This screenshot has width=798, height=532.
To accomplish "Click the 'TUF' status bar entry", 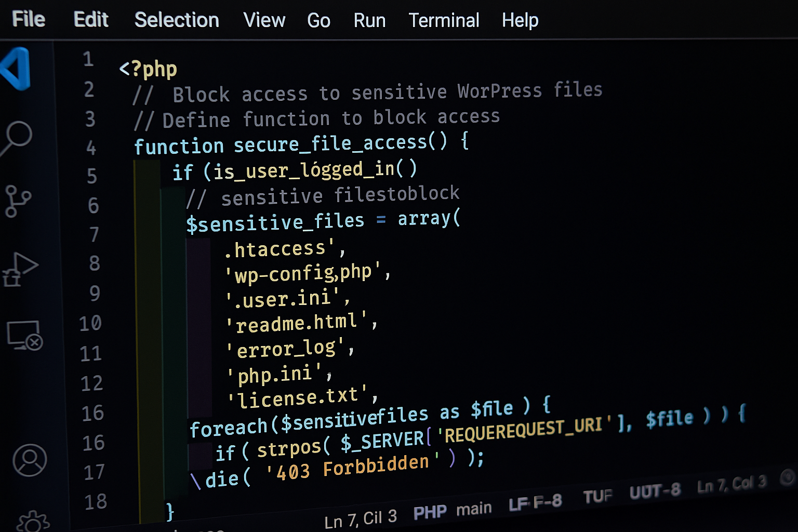I will point(598,496).
